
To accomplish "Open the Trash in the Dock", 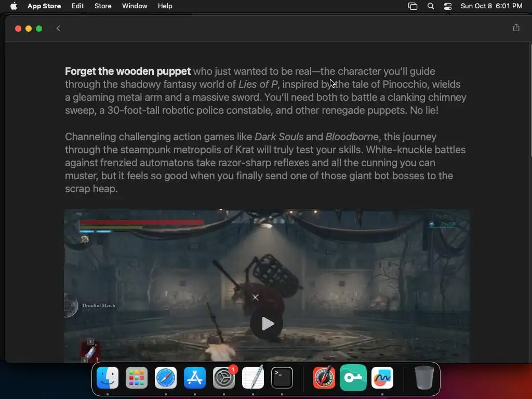I will [424, 378].
